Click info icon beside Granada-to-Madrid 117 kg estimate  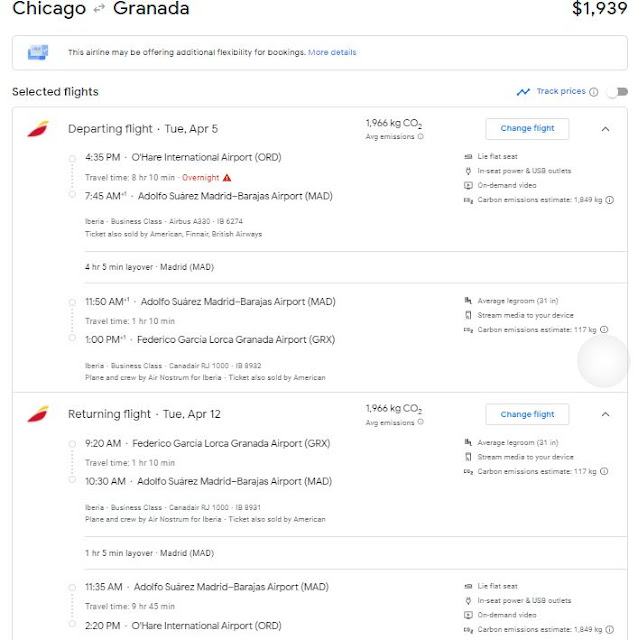(604, 471)
